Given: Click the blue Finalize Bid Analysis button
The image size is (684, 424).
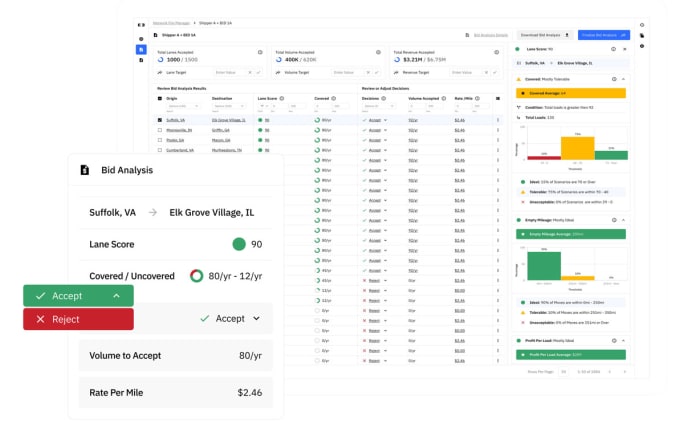Looking at the screenshot, I should (603, 34).
